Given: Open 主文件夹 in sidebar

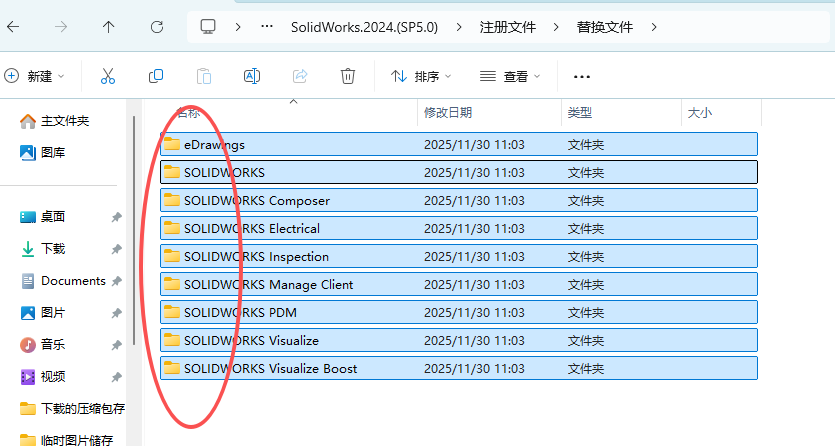Looking at the screenshot, I should [x=54, y=121].
